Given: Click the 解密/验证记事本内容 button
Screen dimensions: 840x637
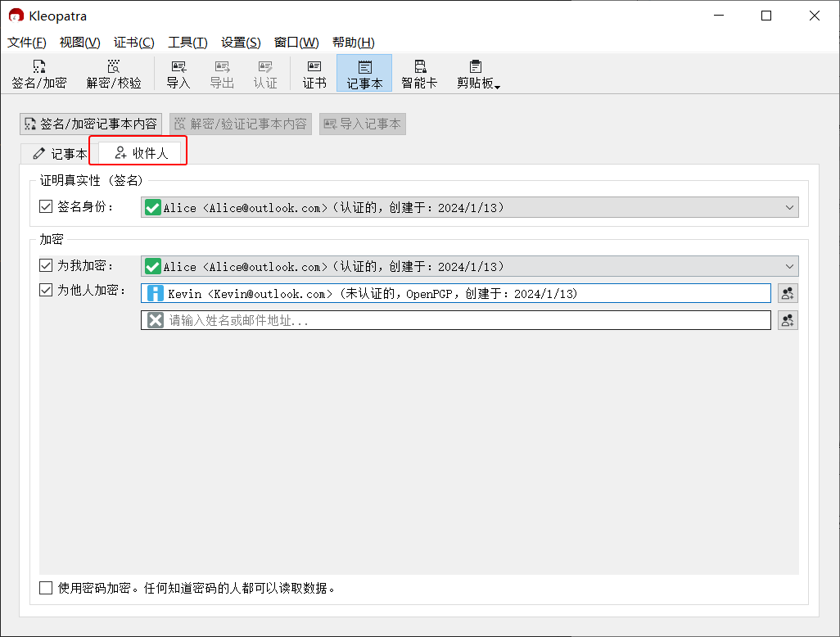Looking at the screenshot, I should [241, 124].
